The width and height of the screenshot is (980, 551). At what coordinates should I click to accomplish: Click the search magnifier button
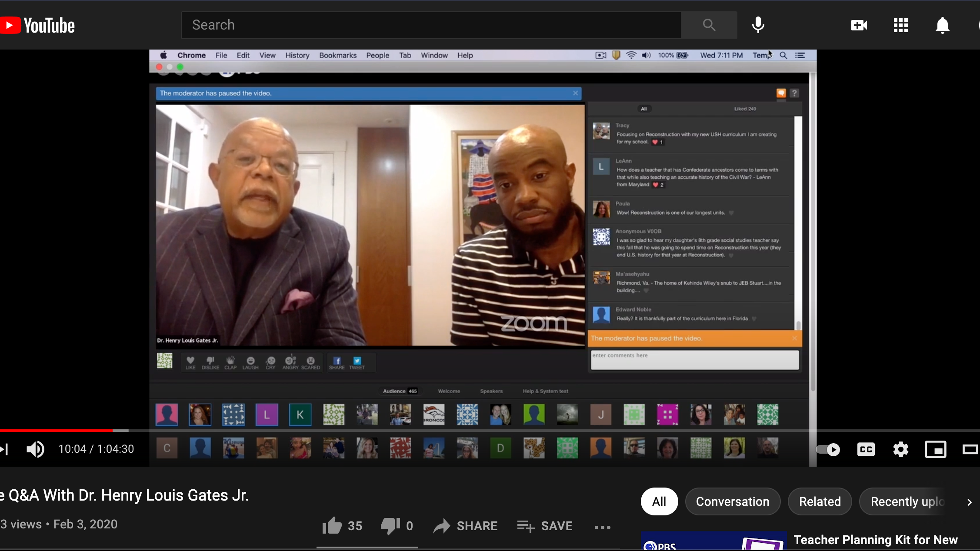click(709, 25)
